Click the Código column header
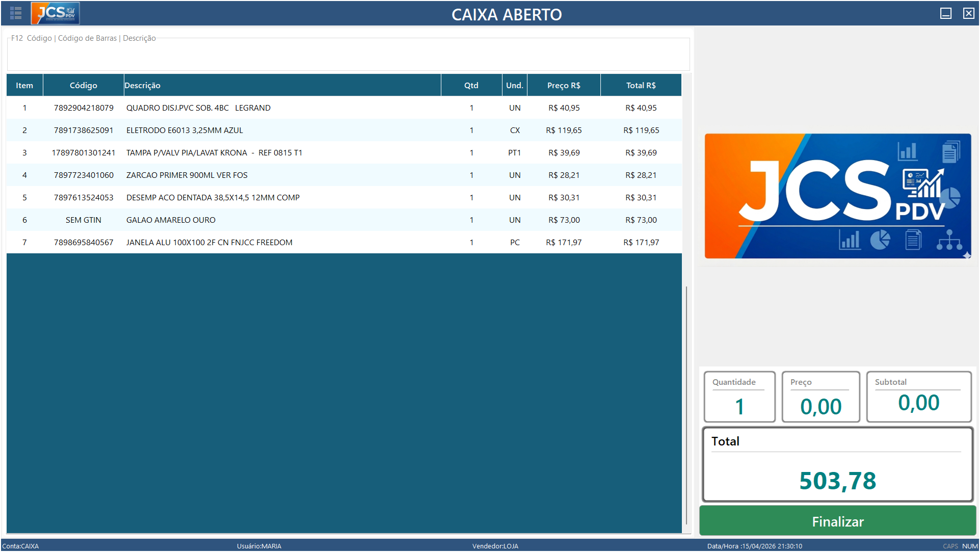980x552 pixels. (x=84, y=86)
